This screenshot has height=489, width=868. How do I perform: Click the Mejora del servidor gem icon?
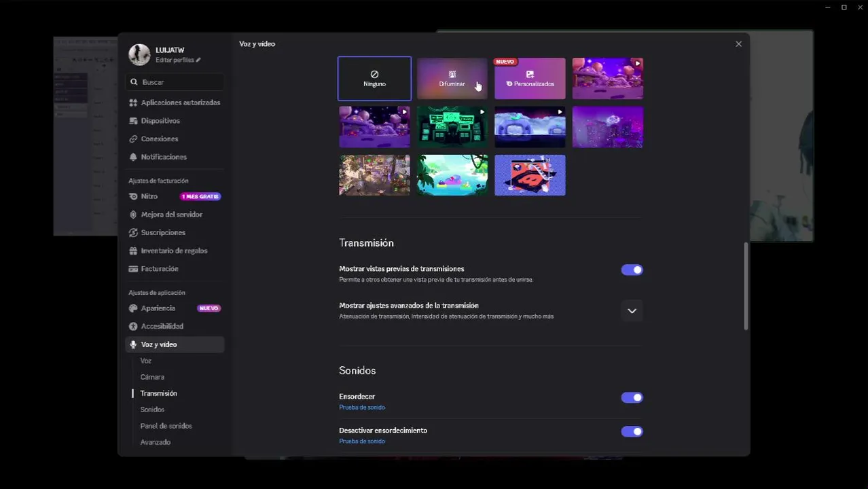[x=133, y=215]
